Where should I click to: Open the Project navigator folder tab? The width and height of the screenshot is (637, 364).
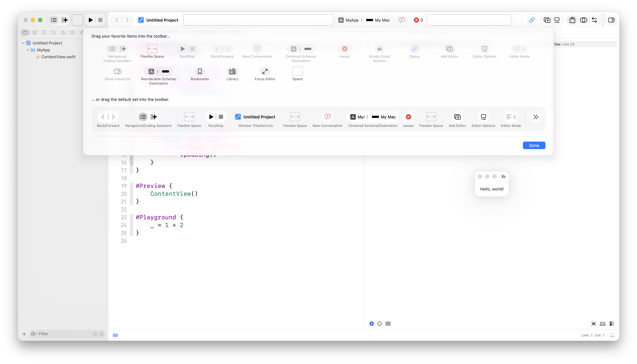25,33
